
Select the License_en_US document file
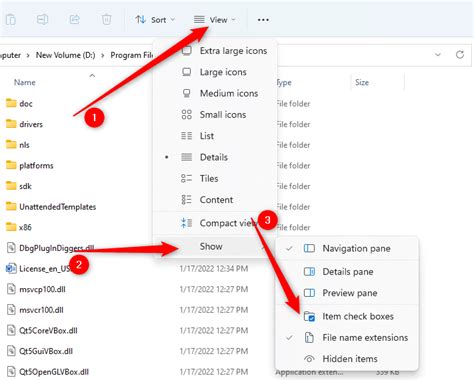point(39,269)
